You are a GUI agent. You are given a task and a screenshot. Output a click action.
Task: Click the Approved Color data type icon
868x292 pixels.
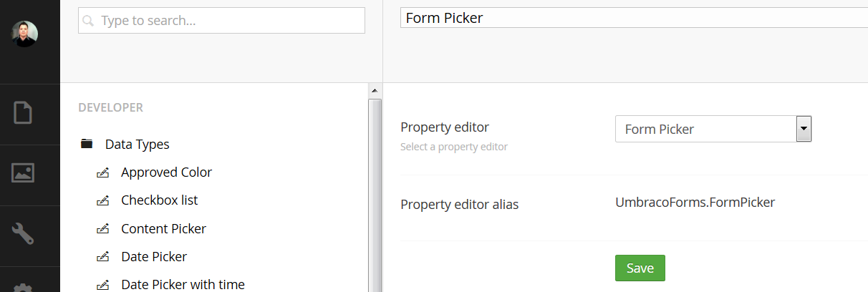(102, 172)
